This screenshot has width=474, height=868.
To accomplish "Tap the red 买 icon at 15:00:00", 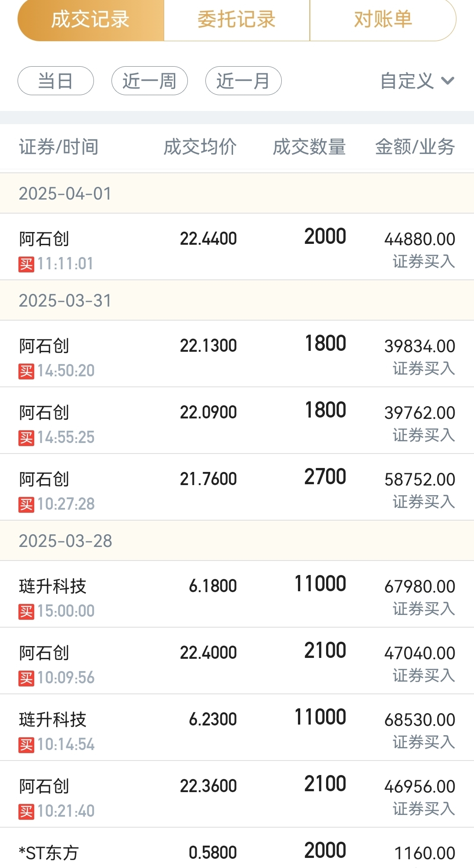I will pyautogui.click(x=26, y=611).
